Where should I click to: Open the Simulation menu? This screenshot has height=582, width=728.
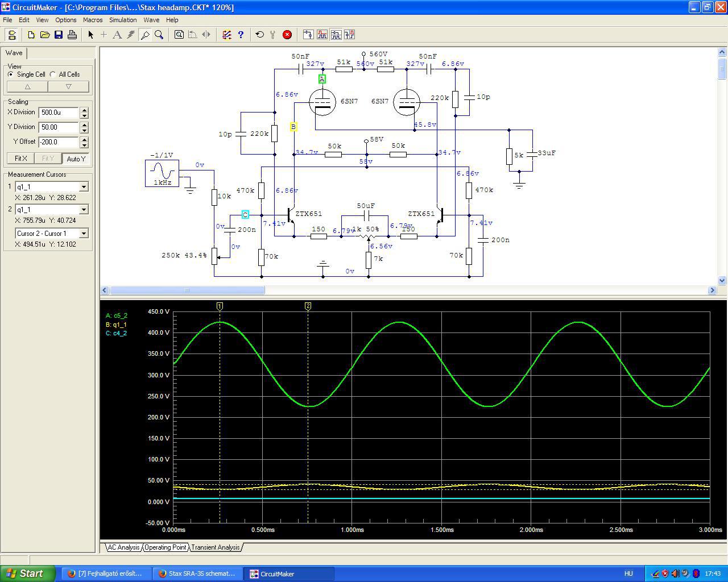123,20
